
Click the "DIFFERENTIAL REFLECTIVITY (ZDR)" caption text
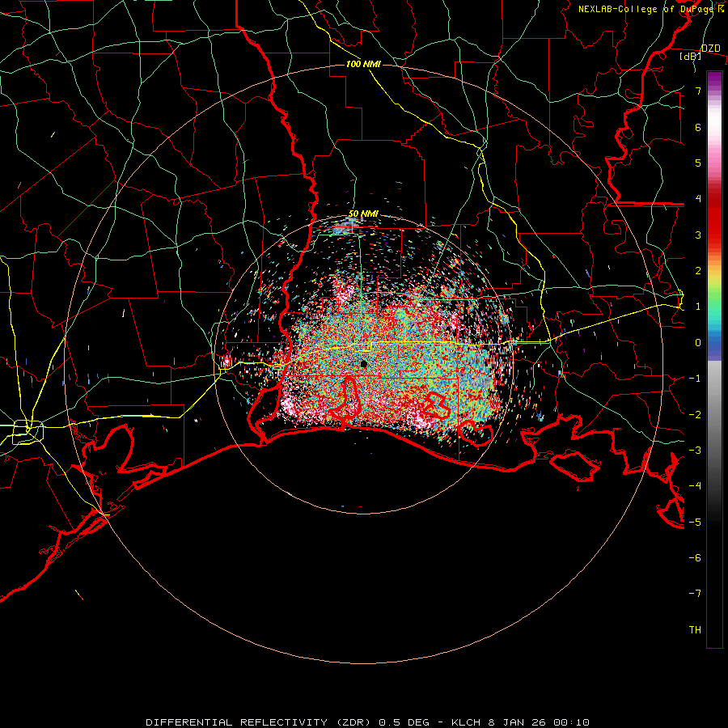(260, 722)
